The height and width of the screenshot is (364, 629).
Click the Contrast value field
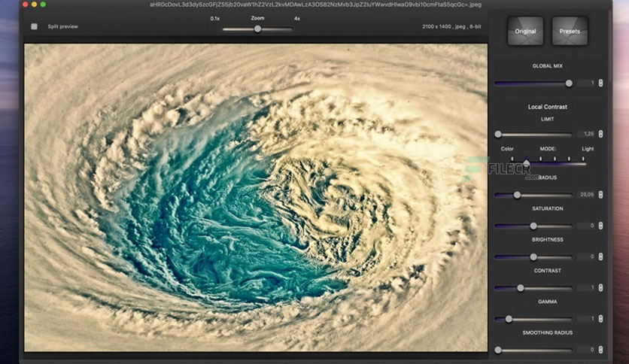click(587, 287)
